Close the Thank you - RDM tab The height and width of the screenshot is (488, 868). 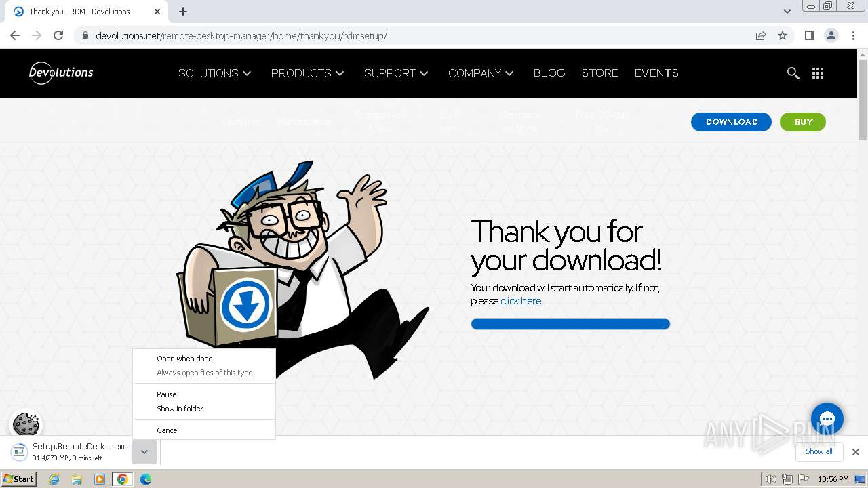[157, 12]
